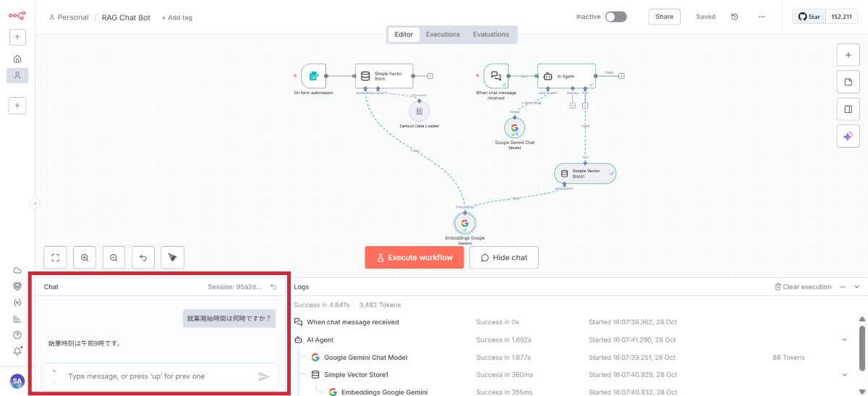
Task: Switch to the Executions tab
Action: (443, 34)
